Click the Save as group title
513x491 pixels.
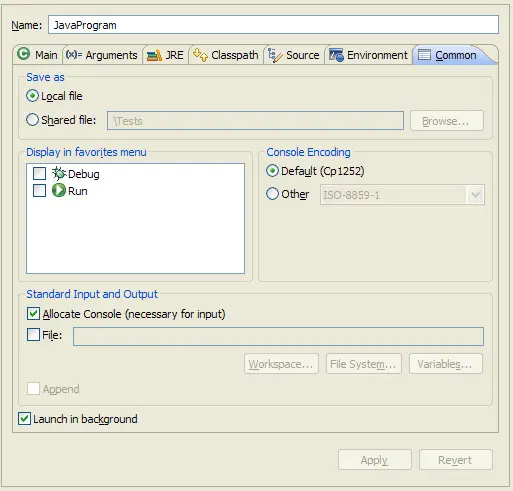tap(45, 77)
